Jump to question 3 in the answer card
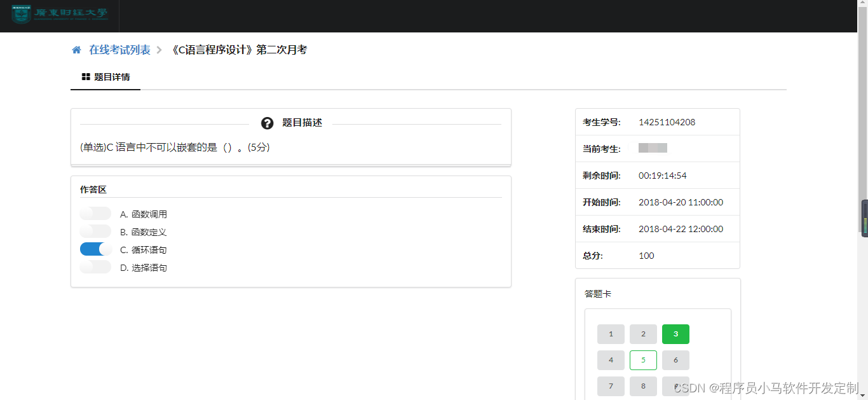 coord(675,334)
